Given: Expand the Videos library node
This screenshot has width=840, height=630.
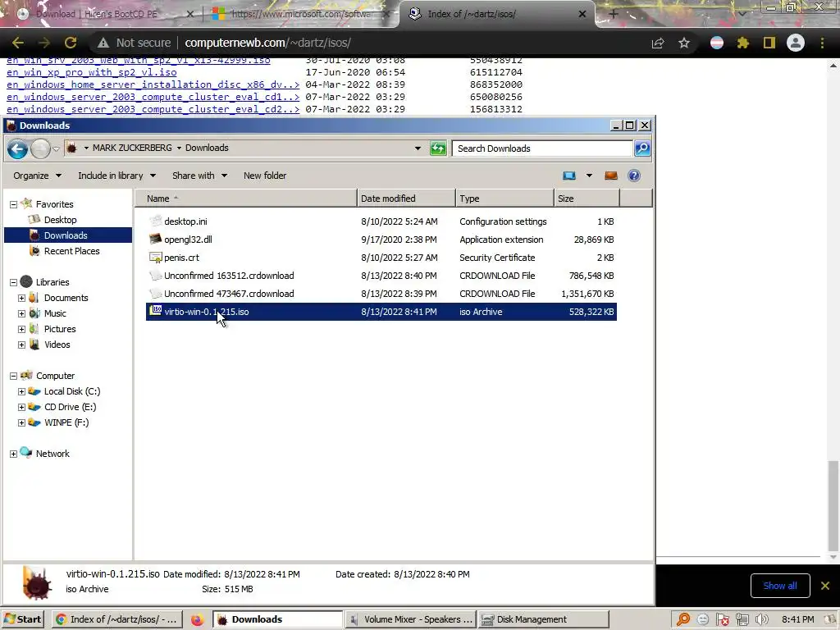Looking at the screenshot, I should coord(21,345).
